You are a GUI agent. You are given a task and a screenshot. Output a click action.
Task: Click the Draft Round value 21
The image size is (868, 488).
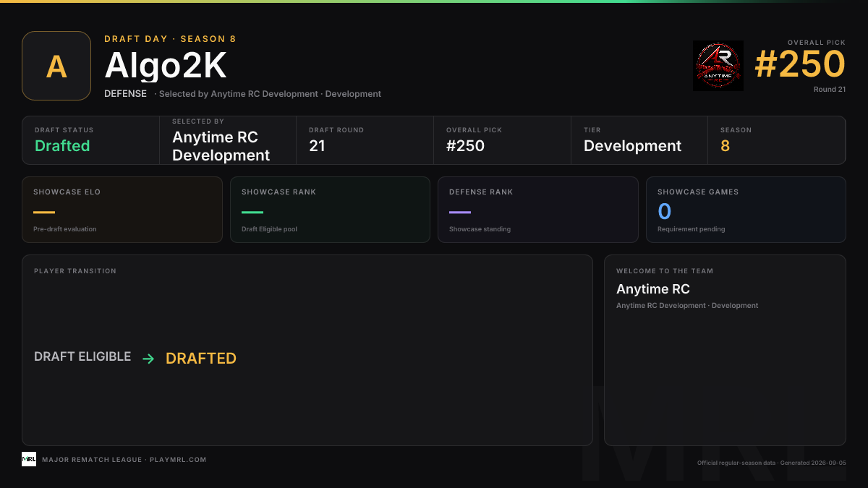(317, 146)
